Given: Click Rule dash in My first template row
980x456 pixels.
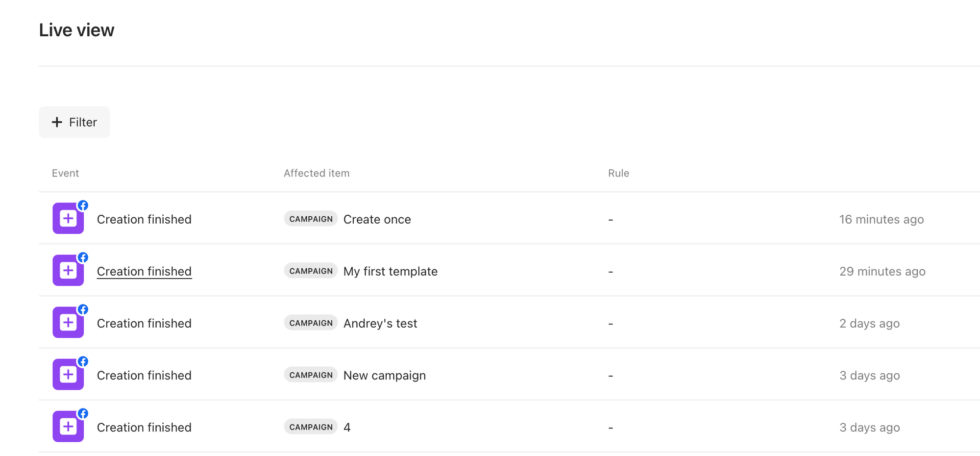Looking at the screenshot, I should click(x=611, y=272).
